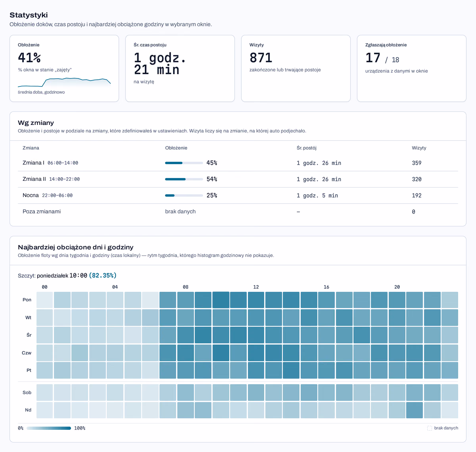The image size is (476, 452).
Task: Select the 41% occupancy value
Action: (x=29, y=58)
